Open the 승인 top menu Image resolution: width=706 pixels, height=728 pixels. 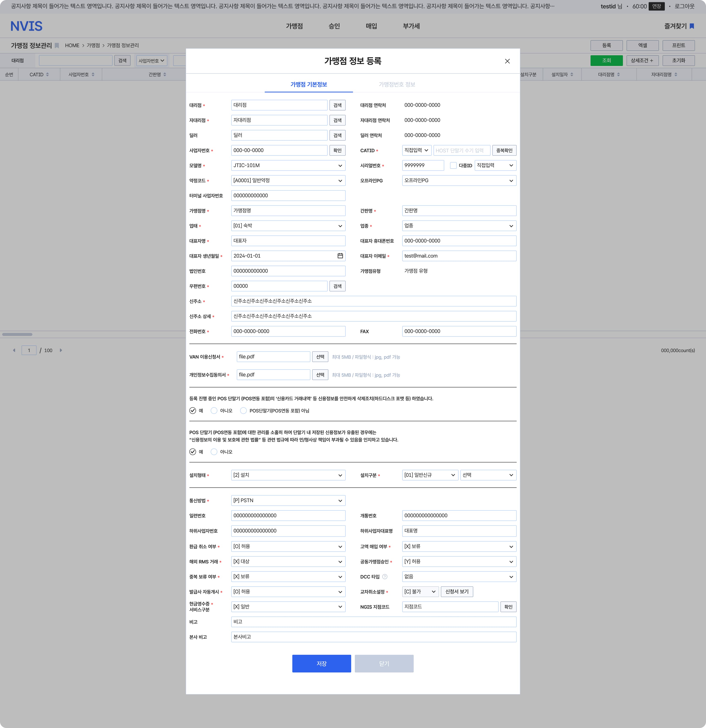(x=334, y=26)
